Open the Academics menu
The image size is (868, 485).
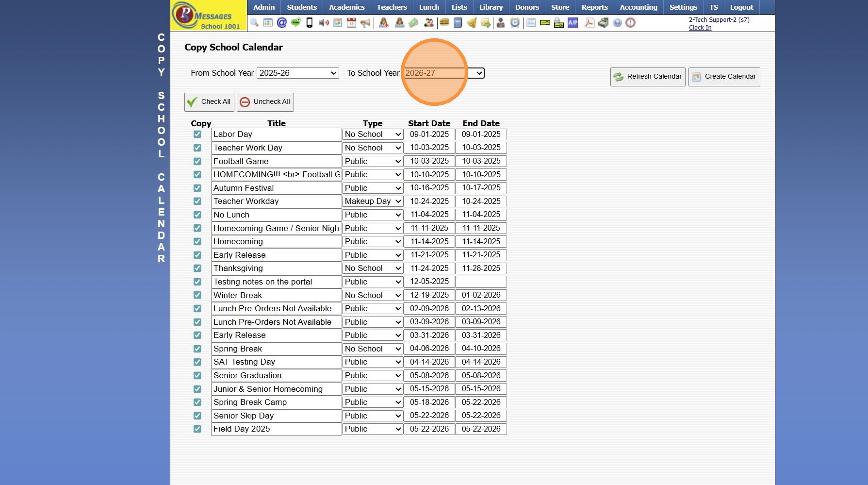point(347,7)
